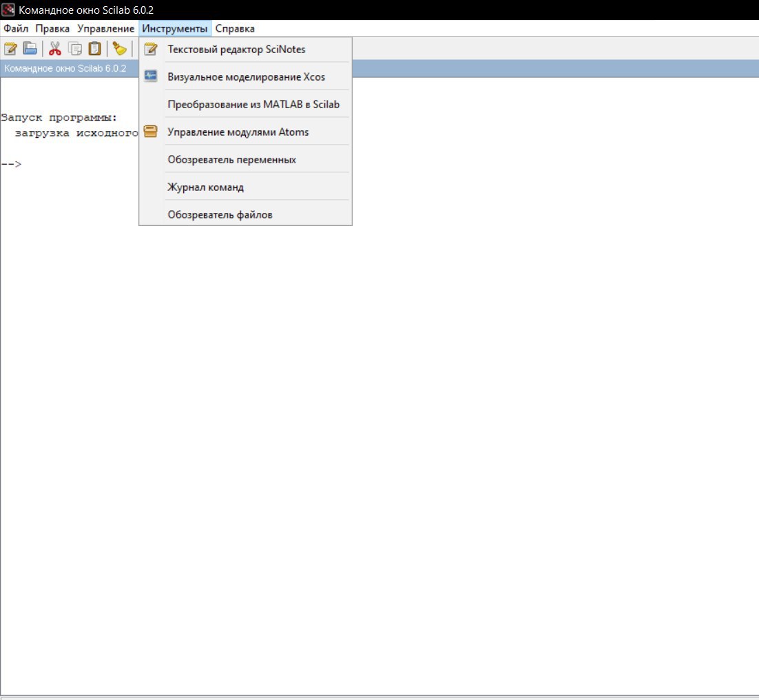Open the Управление menu

point(105,28)
